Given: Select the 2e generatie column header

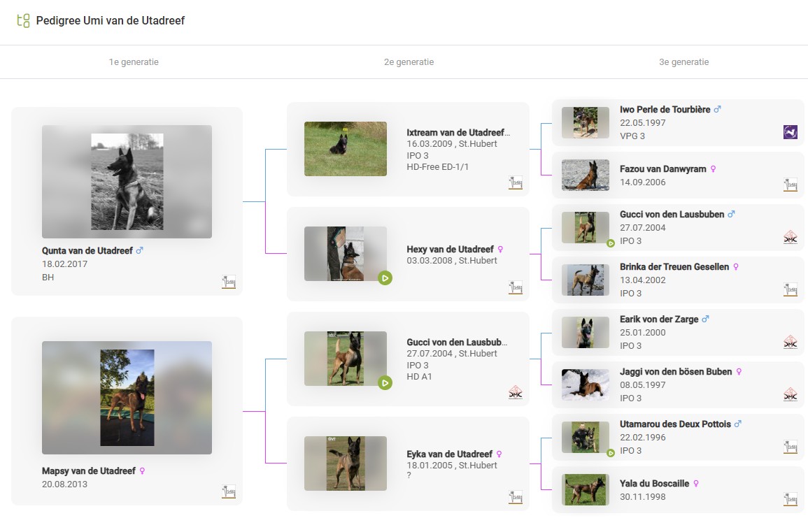Looking at the screenshot, I should coord(409,62).
